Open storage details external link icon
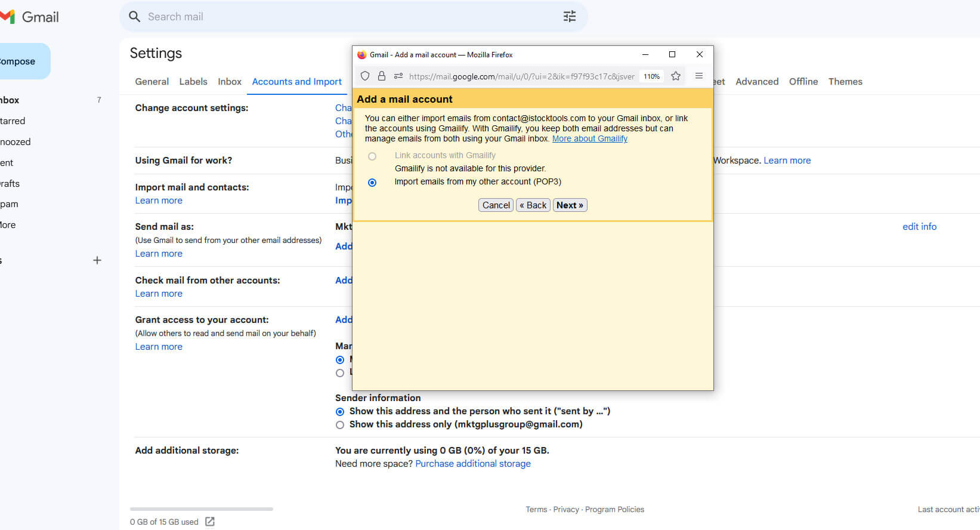980x530 pixels. pos(209,522)
